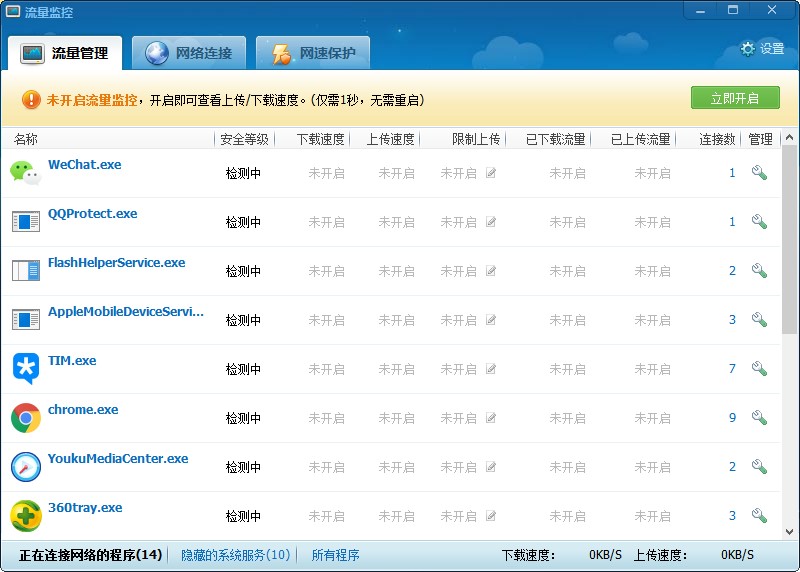Click the TIM.exe star icon
The height and width of the screenshot is (572, 800).
pos(26,369)
